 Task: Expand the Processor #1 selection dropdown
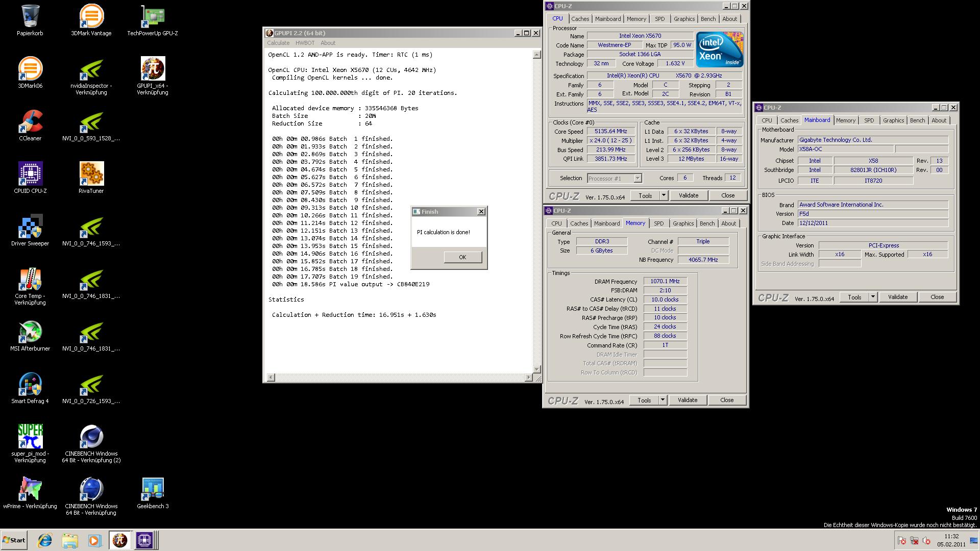click(x=637, y=178)
